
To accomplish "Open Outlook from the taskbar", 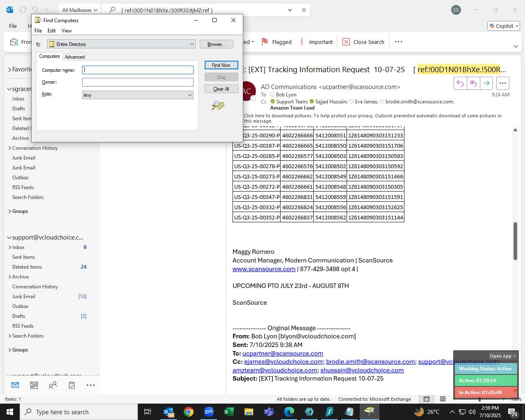I will click(169, 412).
